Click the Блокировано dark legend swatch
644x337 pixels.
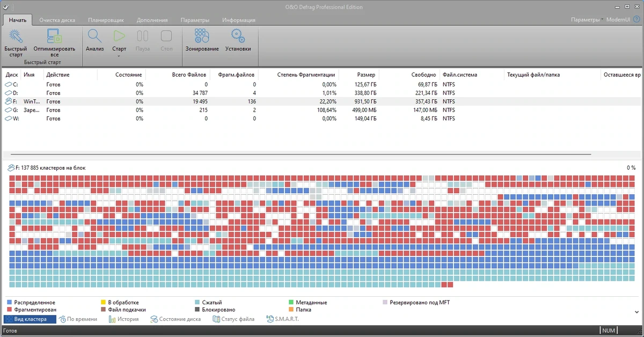pos(197,310)
